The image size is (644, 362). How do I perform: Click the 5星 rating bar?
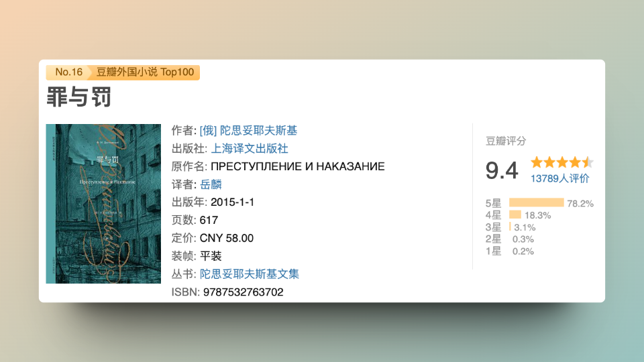point(536,203)
